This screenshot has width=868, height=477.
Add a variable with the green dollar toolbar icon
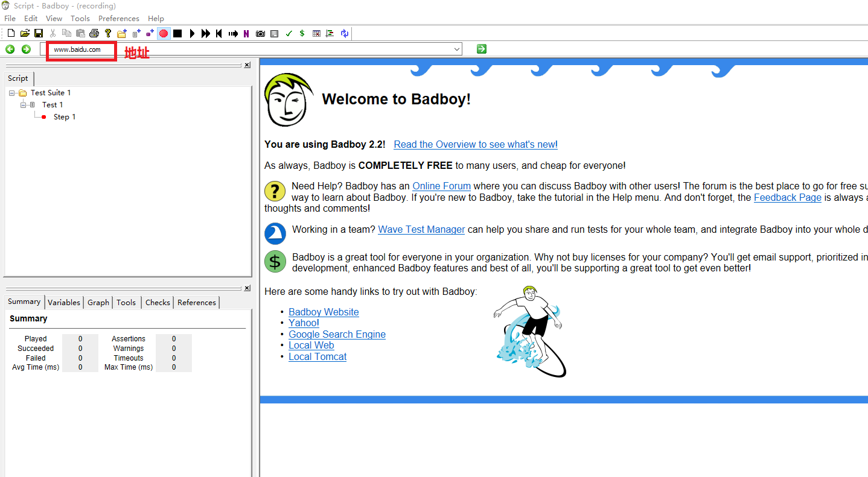[x=302, y=33]
